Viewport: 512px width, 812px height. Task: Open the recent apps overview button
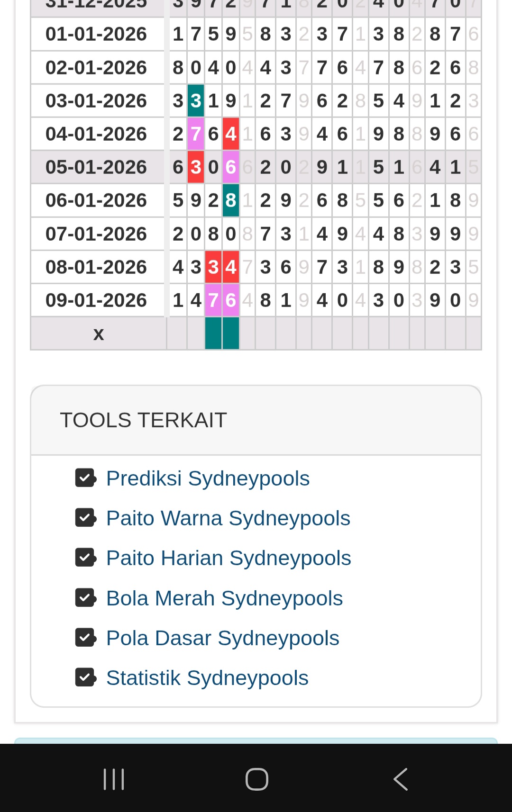[114, 779]
